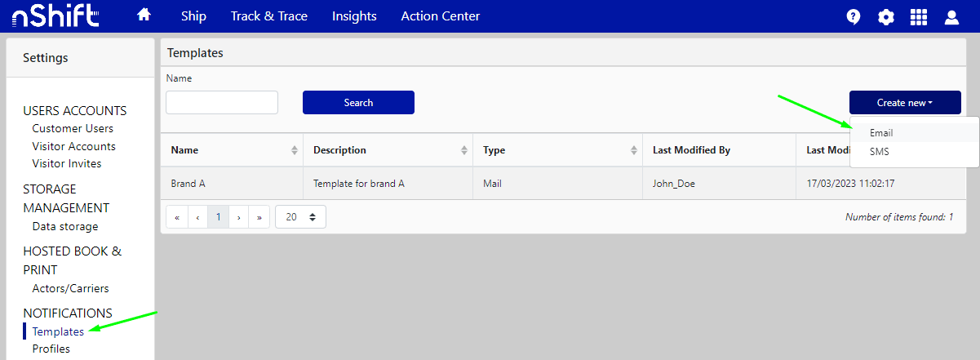Sort table by Name column arrows

pyautogui.click(x=295, y=150)
